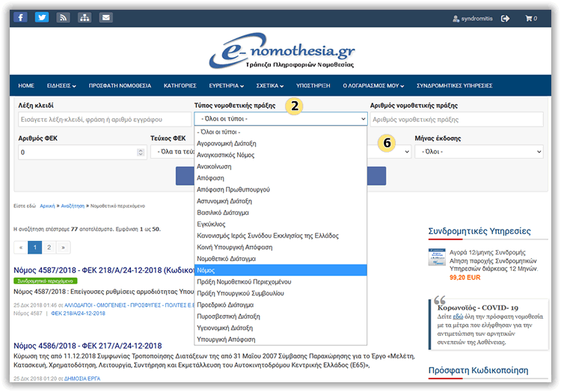This screenshot has height=392, width=561.
Task: Click the envelope contact icon
Action: click(106, 18)
